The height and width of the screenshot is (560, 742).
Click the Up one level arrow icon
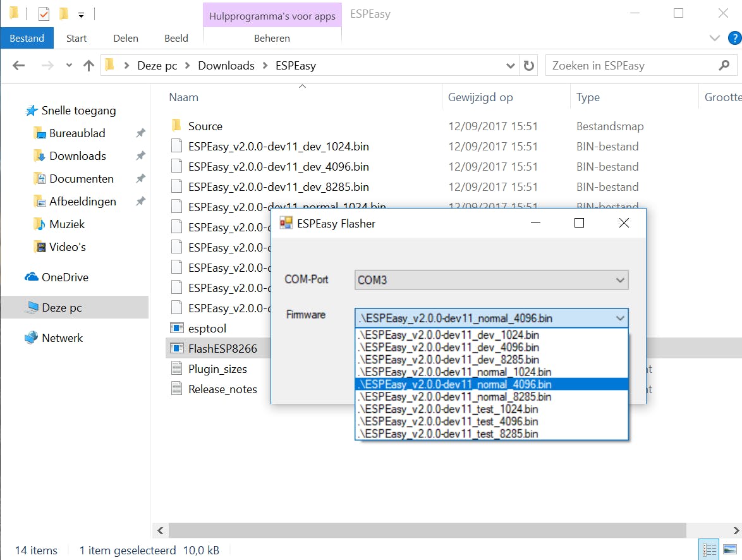tap(88, 66)
